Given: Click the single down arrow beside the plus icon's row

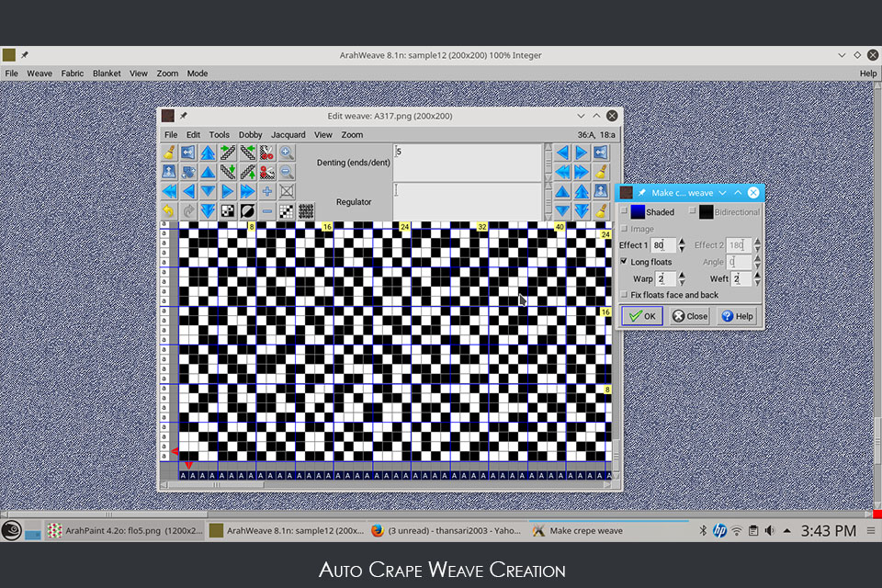Looking at the screenshot, I should (x=209, y=191).
